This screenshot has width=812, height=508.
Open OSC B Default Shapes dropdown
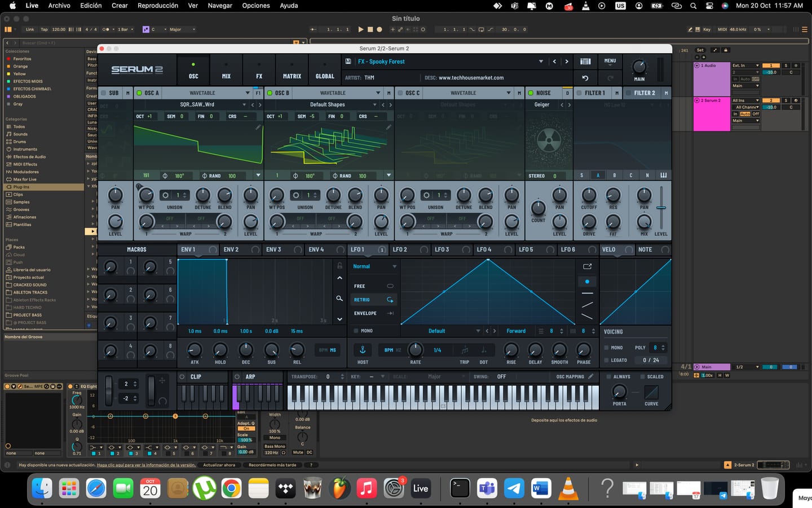point(374,104)
